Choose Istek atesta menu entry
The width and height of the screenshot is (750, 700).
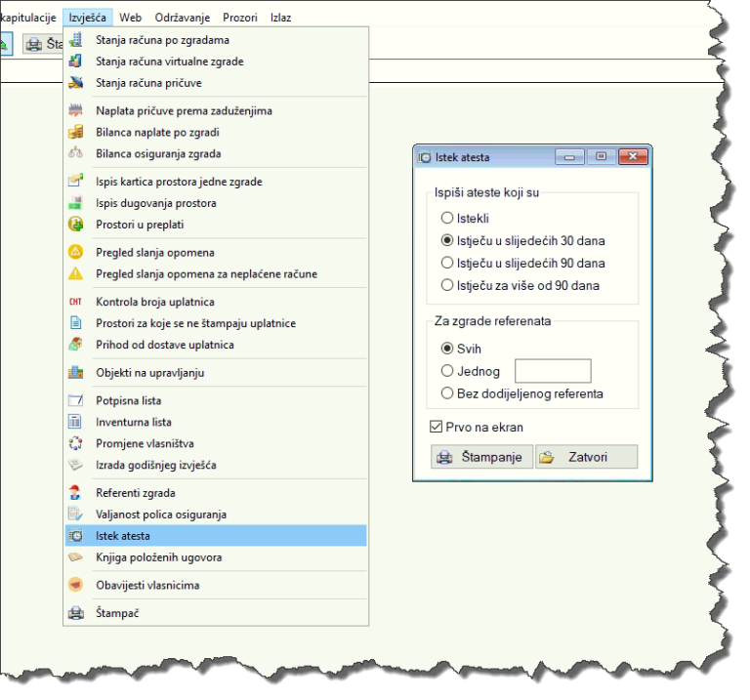pos(216,536)
